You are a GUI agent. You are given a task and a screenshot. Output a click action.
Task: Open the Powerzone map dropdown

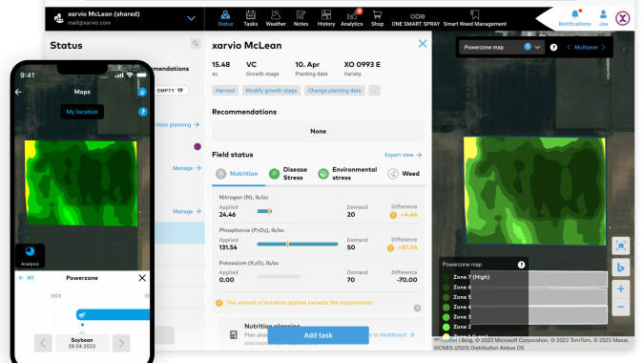[x=502, y=47]
